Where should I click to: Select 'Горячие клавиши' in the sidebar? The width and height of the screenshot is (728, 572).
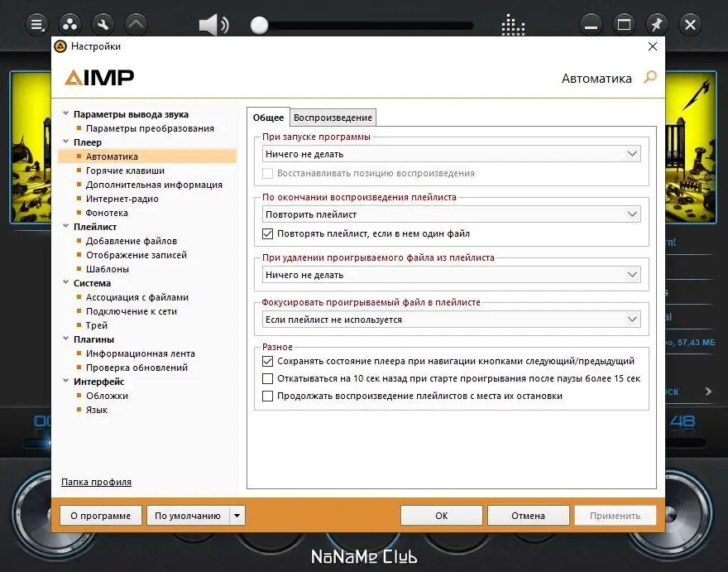pyautogui.click(x=123, y=170)
